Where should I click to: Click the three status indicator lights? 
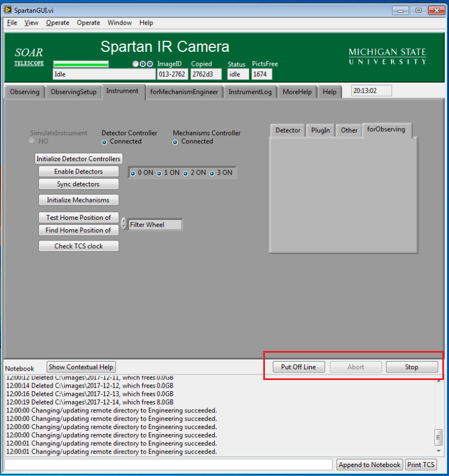click(143, 64)
